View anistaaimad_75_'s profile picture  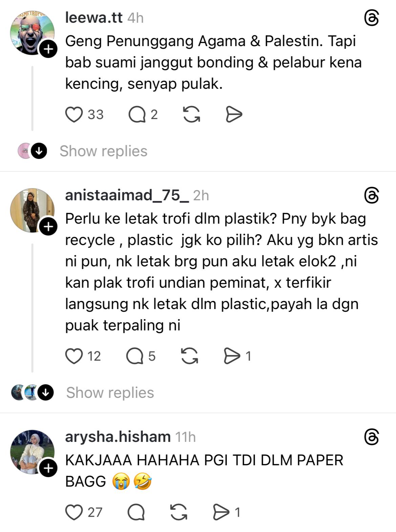[32, 210]
